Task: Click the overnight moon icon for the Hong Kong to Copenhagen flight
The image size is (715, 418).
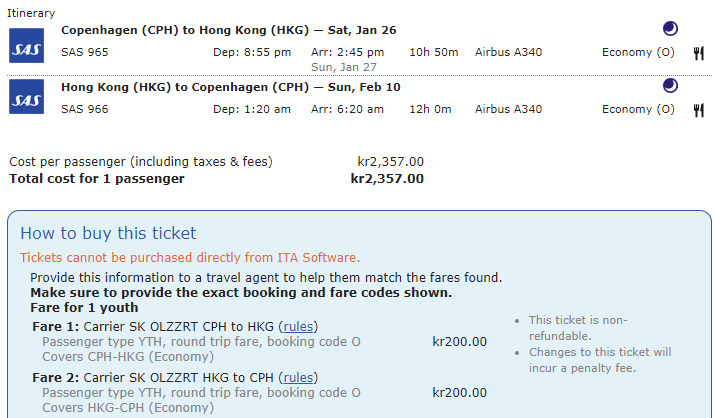Action: [671, 86]
